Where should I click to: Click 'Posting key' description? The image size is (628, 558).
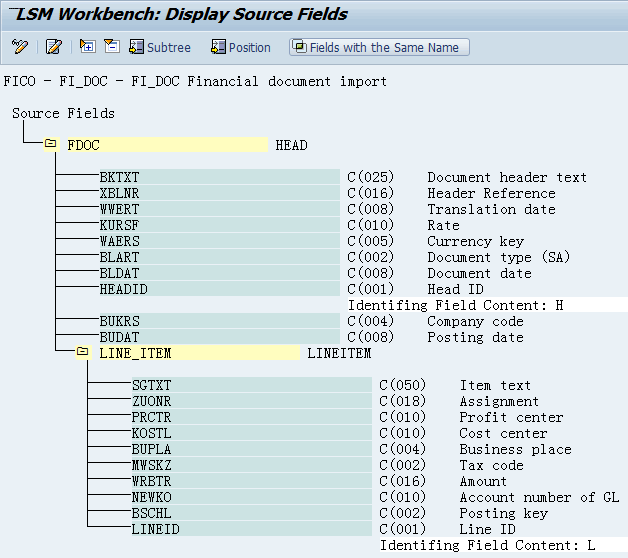tap(503, 514)
